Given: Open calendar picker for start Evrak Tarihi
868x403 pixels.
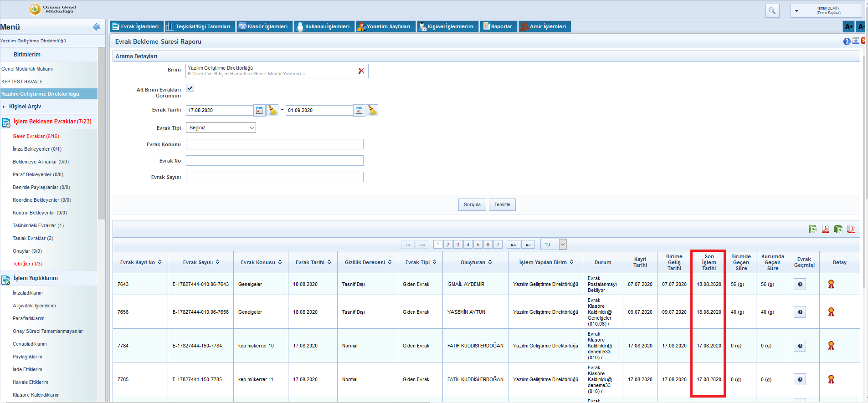Looking at the screenshot, I should tap(259, 110).
